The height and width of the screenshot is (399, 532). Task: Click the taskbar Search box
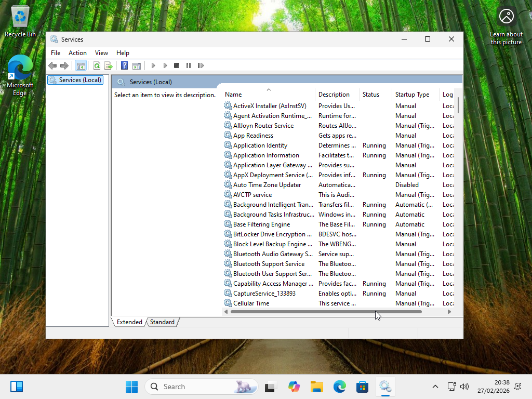pos(202,387)
